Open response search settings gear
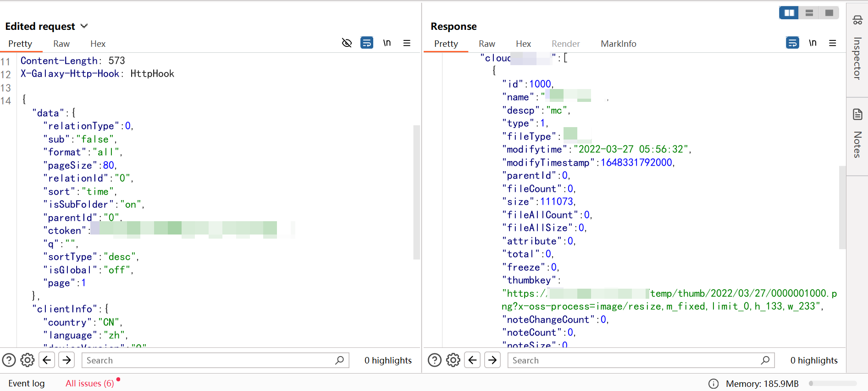This screenshot has height=391, width=868. 453,360
